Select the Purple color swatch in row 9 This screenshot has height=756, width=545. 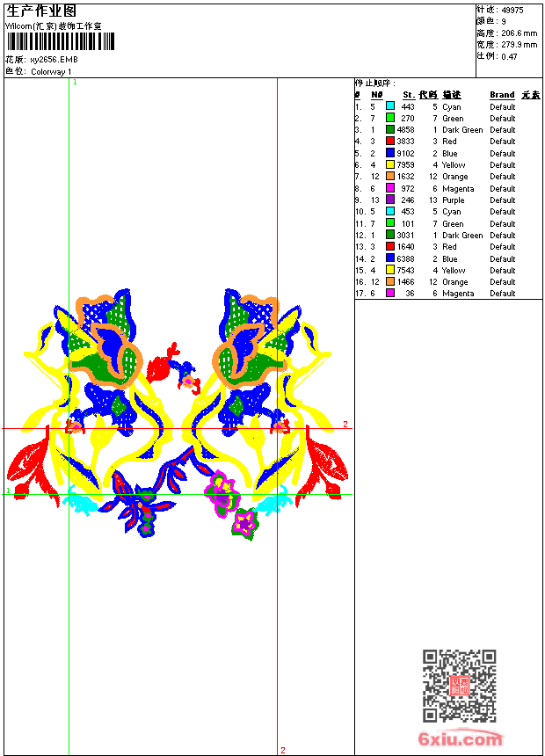(390, 200)
